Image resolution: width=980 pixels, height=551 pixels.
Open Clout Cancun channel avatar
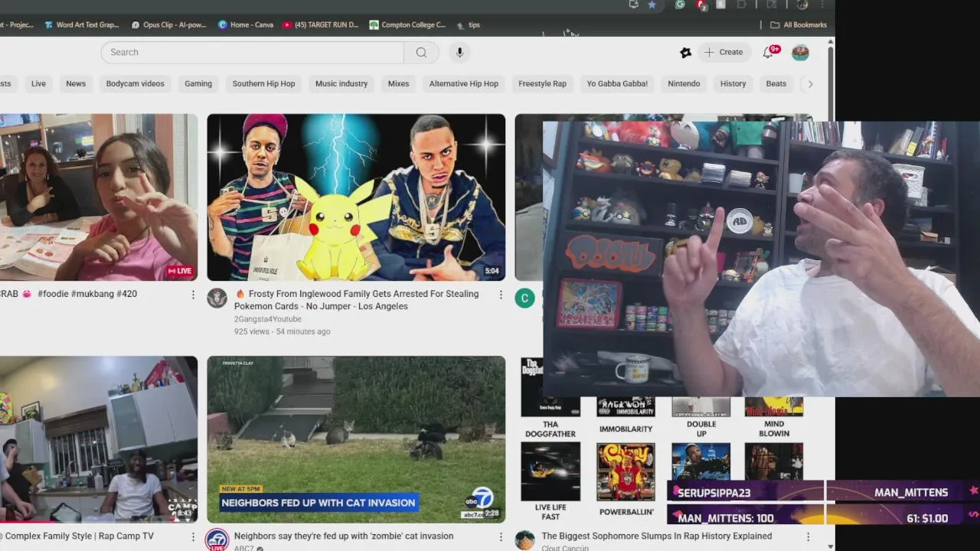point(524,540)
